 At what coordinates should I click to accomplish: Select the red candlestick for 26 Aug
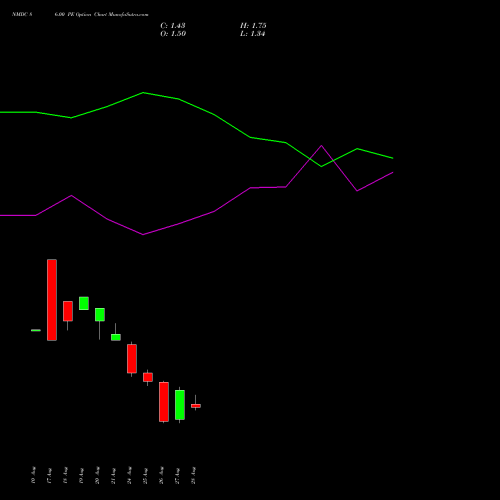pyautogui.click(x=164, y=402)
